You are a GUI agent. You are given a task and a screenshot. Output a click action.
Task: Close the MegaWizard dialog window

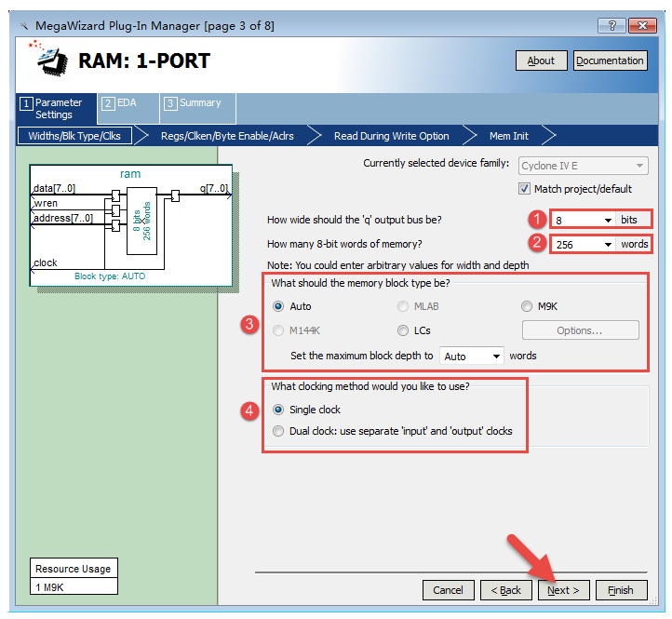click(x=642, y=26)
